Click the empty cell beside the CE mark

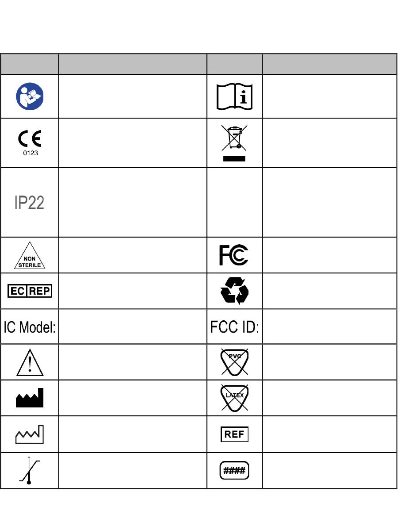(x=133, y=143)
